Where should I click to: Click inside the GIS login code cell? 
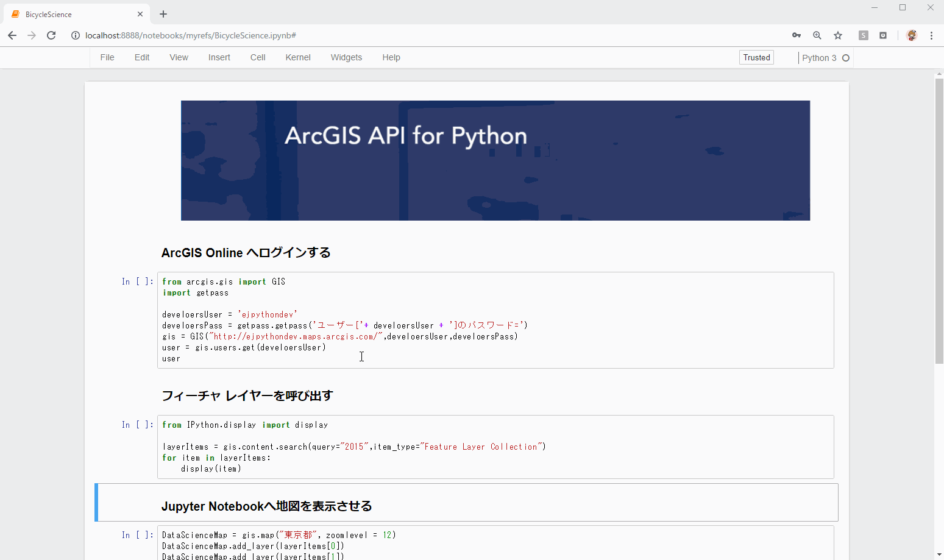(x=495, y=320)
